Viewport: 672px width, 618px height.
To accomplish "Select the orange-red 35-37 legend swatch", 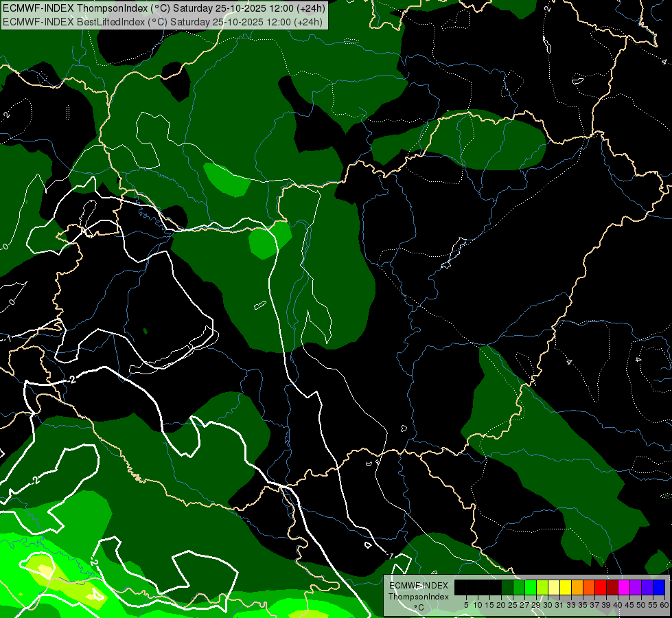I will [589, 587].
